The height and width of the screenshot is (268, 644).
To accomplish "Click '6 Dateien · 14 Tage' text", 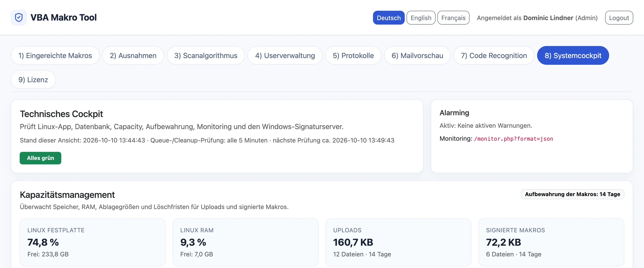I will (x=514, y=254).
